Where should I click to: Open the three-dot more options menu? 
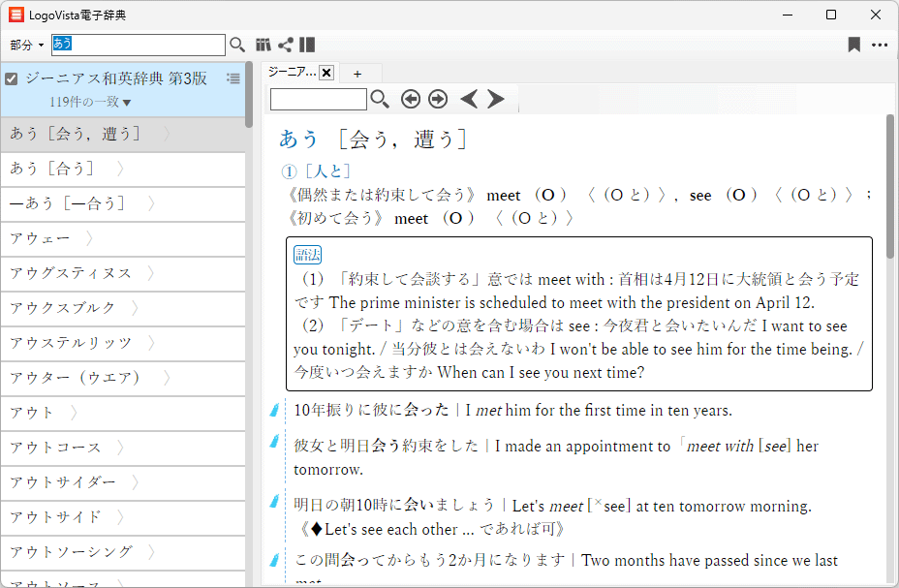point(880,45)
